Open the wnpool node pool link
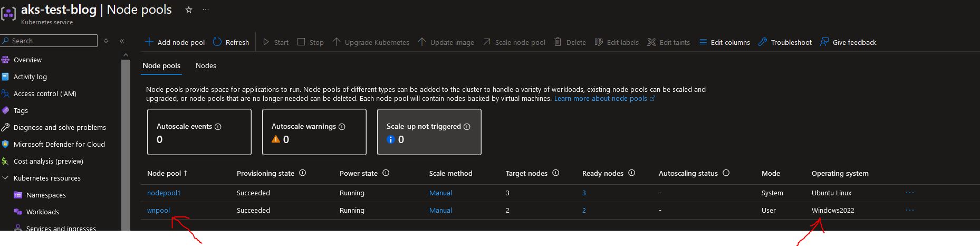Image resolution: width=980 pixels, height=246 pixels. [x=158, y=210]
